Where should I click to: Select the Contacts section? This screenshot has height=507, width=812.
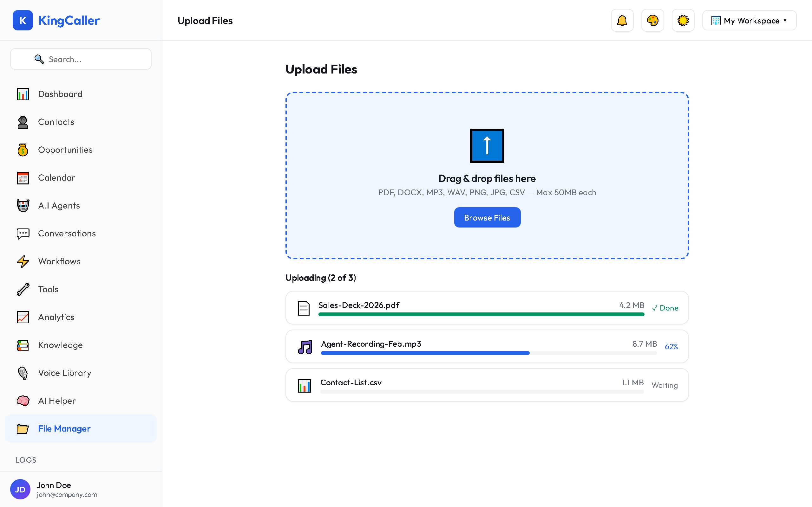tap(56, 122)
